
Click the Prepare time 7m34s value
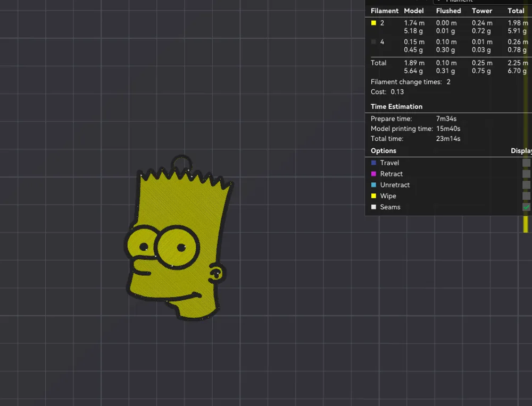tap(446, 119)
